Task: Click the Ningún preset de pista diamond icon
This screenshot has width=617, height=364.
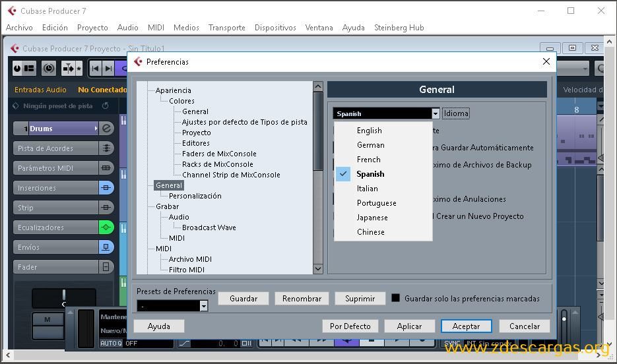Action: coord(16,106)
